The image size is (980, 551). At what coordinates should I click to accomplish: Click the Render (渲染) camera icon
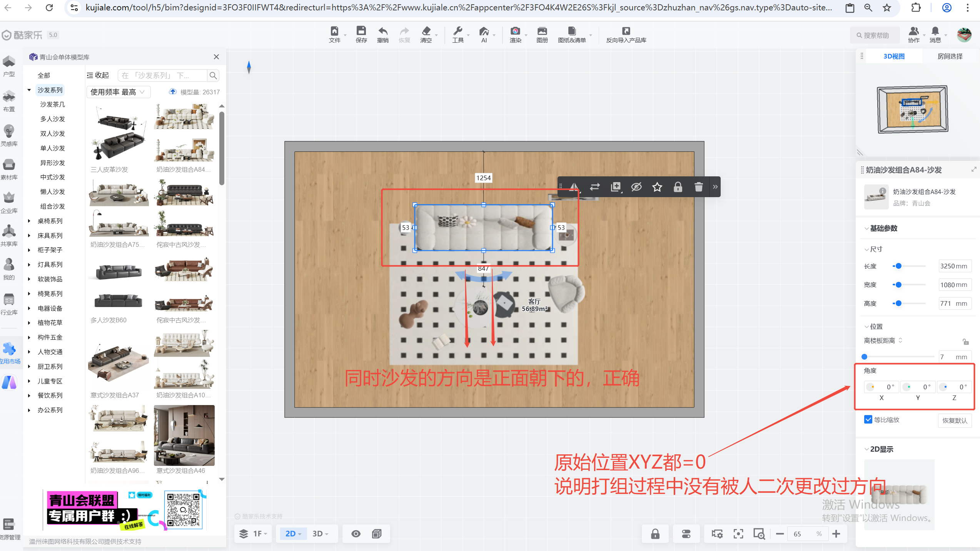[515, 32]
